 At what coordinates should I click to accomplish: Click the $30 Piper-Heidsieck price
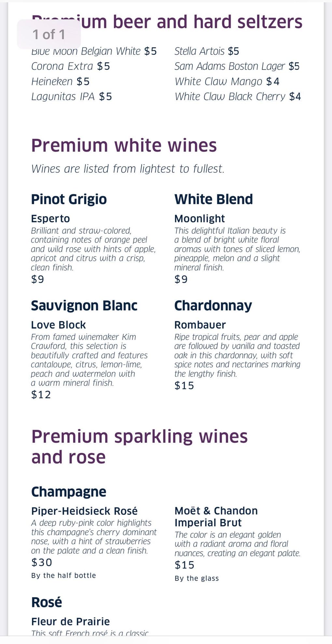(x=42, y=562)
